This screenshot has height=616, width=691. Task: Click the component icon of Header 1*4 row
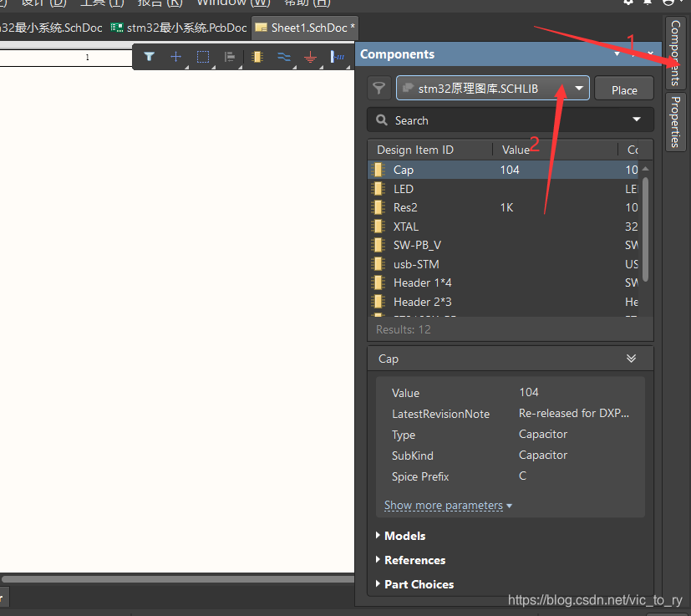click(379, 283)
